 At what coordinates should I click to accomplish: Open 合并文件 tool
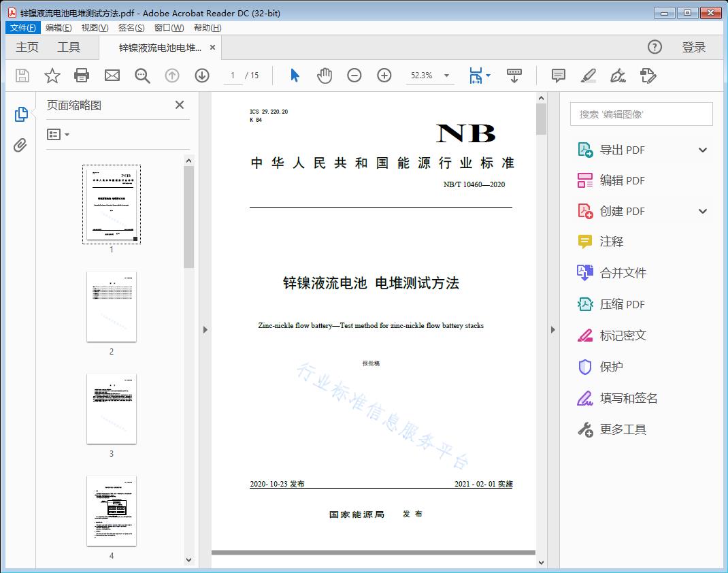[x=623, y=273]
